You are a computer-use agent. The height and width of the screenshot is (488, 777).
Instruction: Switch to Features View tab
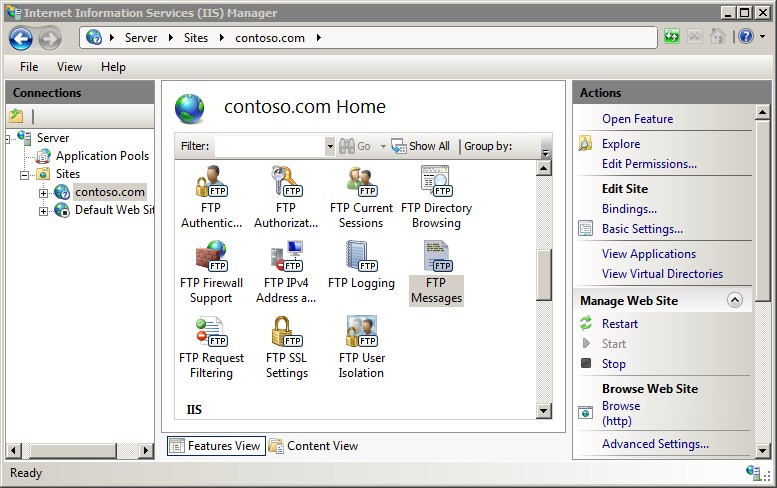(216, 446)
